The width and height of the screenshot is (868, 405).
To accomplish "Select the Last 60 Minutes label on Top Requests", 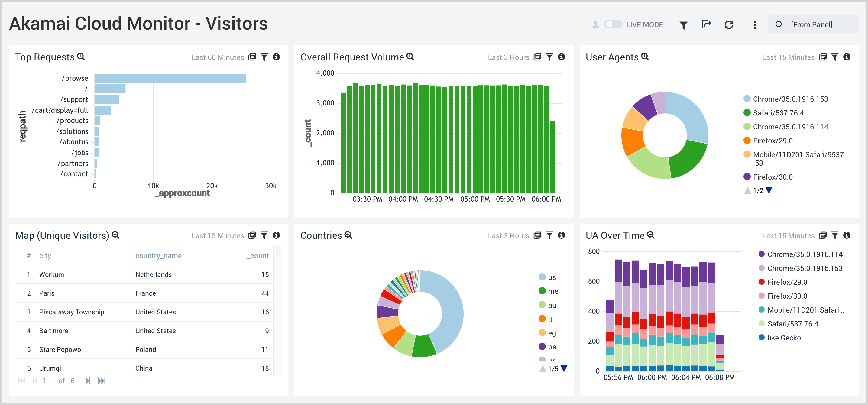I will pos(218,57).
